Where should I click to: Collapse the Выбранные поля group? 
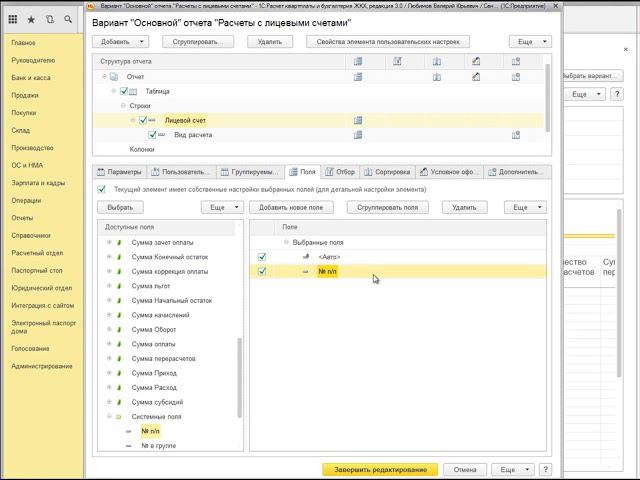click(286, 242)
